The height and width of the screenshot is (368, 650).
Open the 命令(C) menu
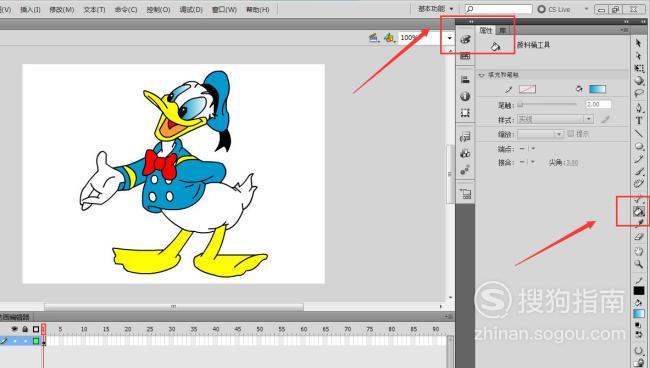126,9
